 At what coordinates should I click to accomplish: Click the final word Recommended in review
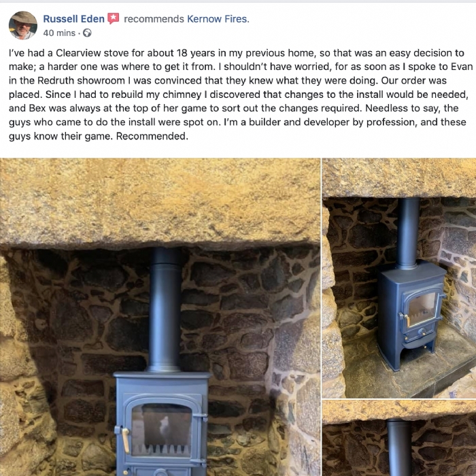click(152, 136)
